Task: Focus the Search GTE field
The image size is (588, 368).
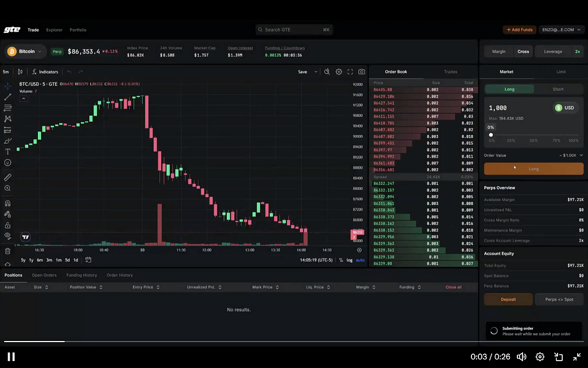Action: pyautogui.click(x=293, y=29)
